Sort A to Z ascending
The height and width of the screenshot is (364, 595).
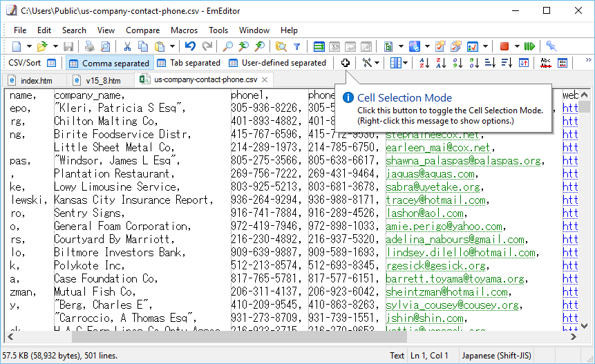(424, 63)
